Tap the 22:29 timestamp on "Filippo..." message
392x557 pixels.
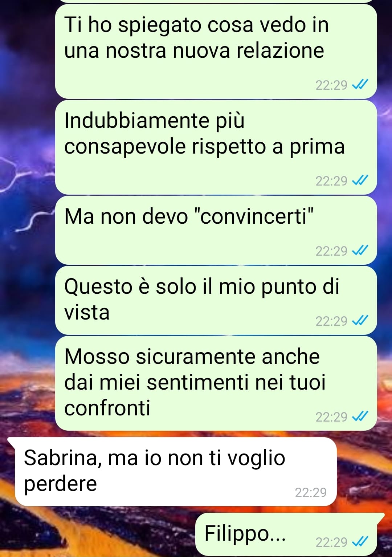pyautogui.click(x=331, y=542)
